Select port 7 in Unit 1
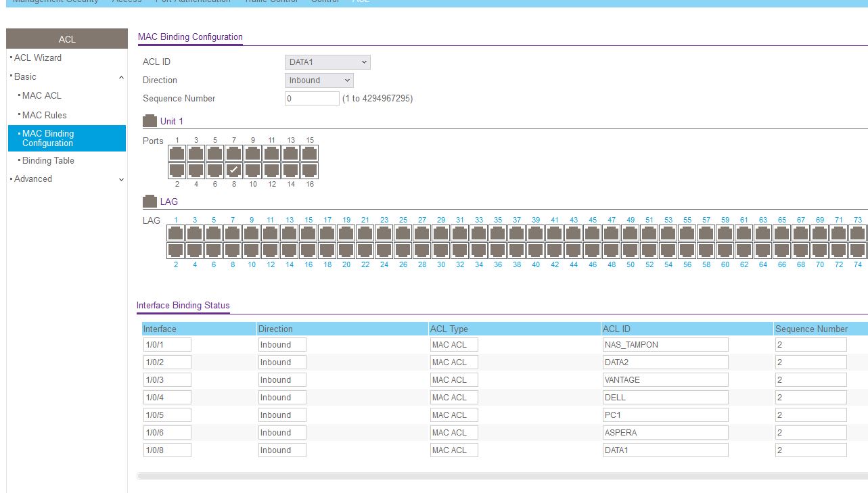 (234, 154)
